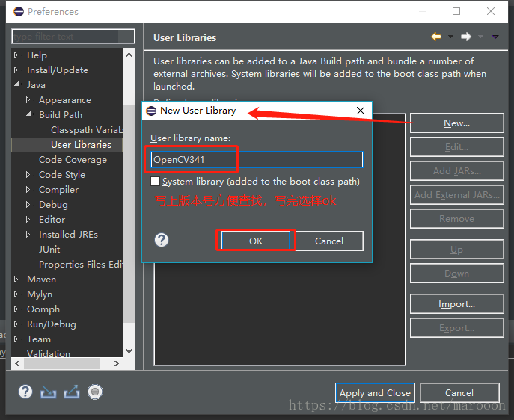Select the Validation tree item

click(49, 353)
